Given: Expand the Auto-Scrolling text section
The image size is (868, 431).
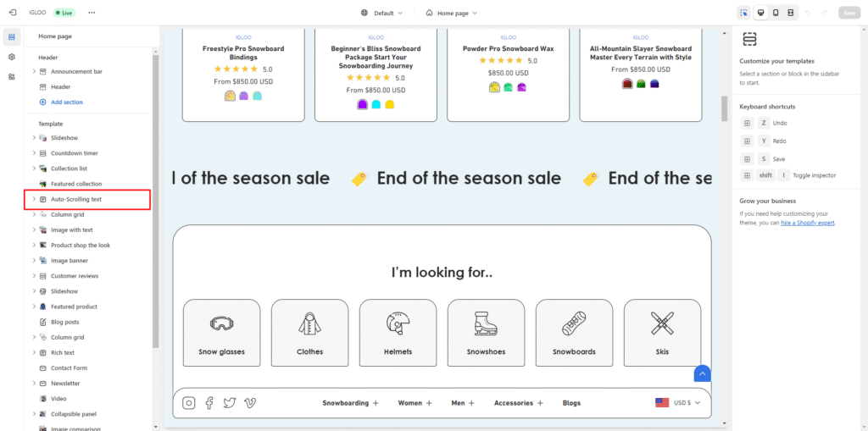Looking at the screenshot, I should tap(34, 199).
